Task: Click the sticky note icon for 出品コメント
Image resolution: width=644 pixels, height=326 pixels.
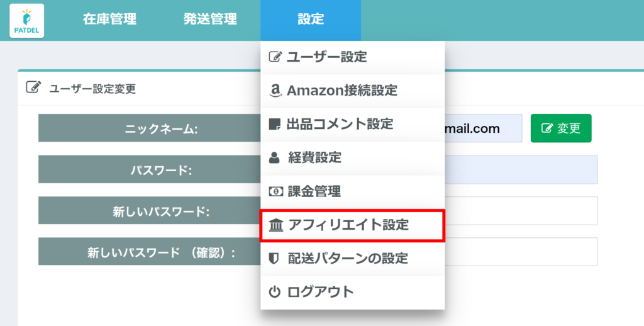Action: (275, 124)
